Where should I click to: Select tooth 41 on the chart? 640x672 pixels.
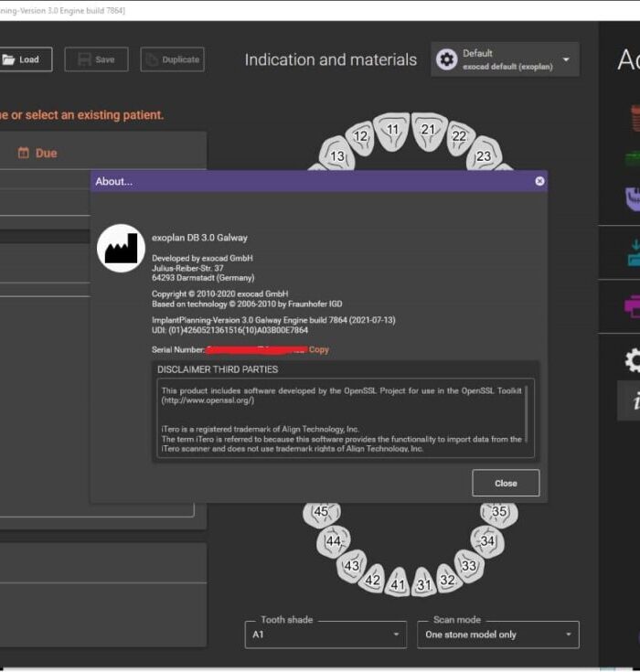pos(398,583)
